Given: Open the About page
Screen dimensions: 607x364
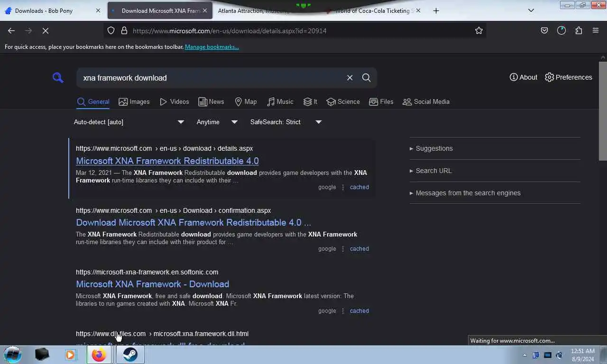Looking at the screenshot, I should click(x=524, y=77).
